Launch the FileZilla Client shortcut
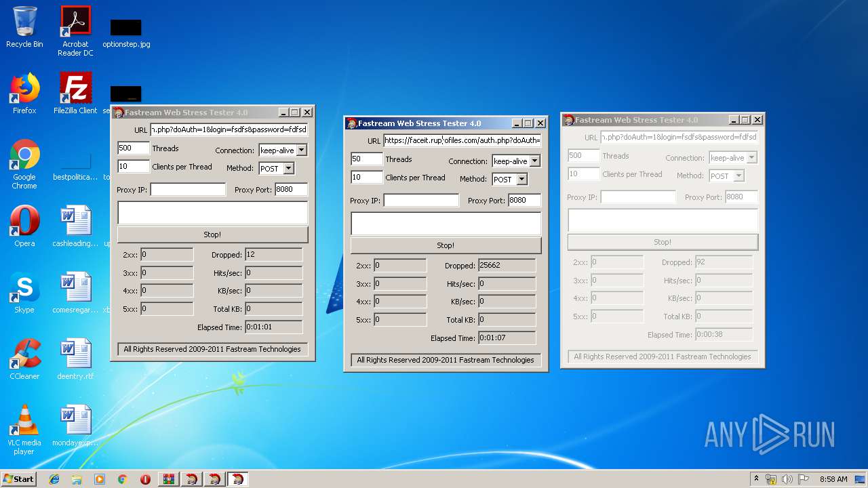This screenshot has height=488, width=868. click(x=75, y=94)
